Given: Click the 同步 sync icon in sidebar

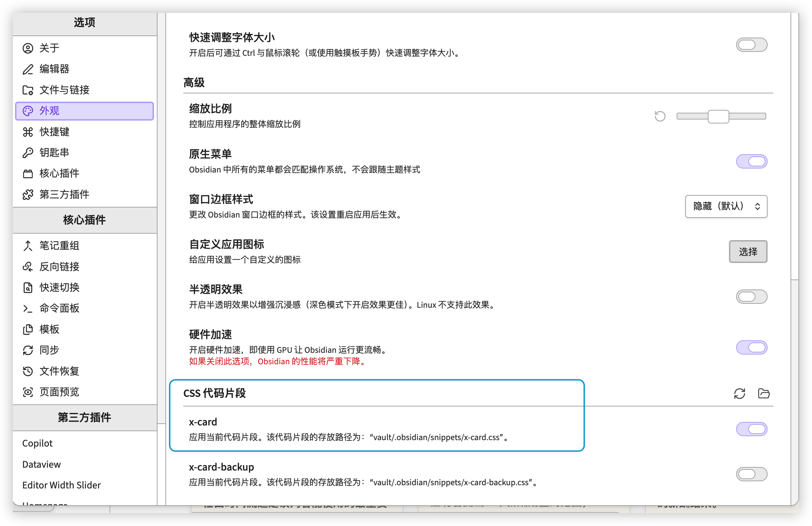Looking at the screenshot, I should (28, 350).
